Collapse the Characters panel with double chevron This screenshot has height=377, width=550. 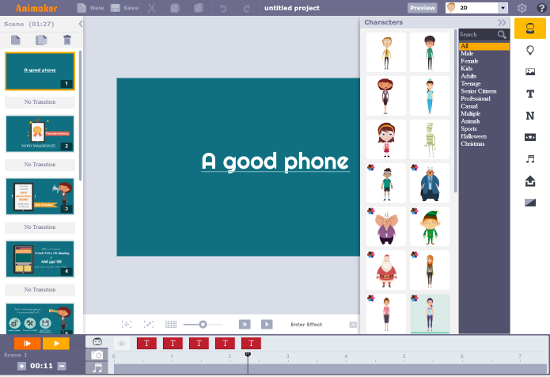(x=502, y=22)
